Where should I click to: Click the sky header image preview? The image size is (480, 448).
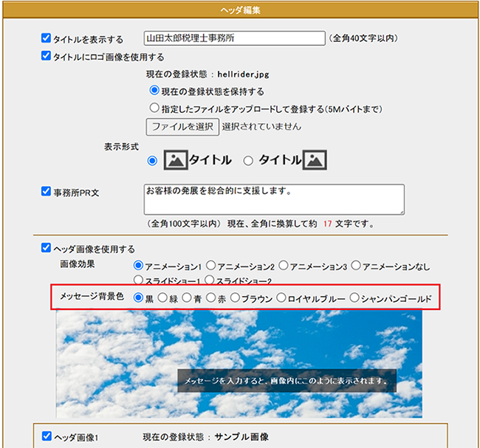click(239, 364)
